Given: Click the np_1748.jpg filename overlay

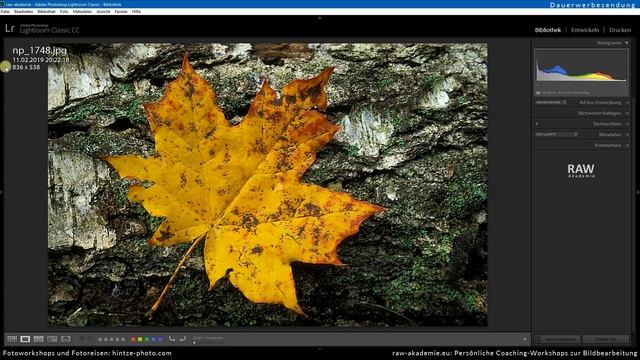Looking at the screenshot, I should click(40, 51).
